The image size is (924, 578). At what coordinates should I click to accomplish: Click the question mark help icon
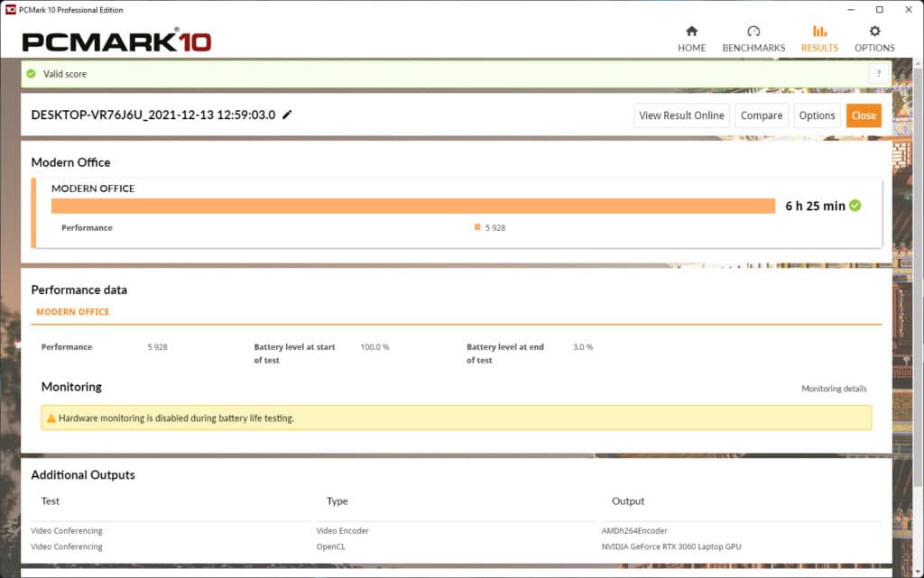click(x=879, y=74)
